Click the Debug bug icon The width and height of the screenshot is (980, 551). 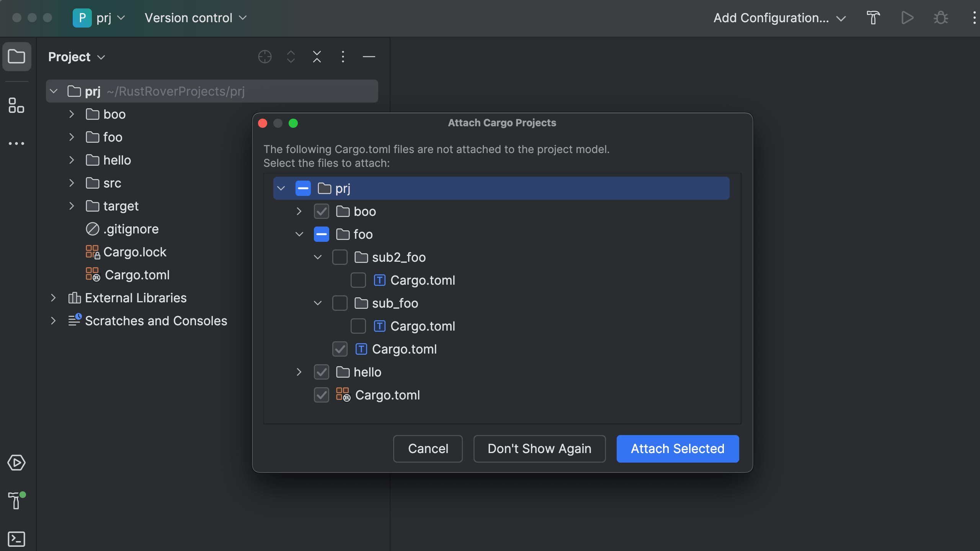click(941, 18)
